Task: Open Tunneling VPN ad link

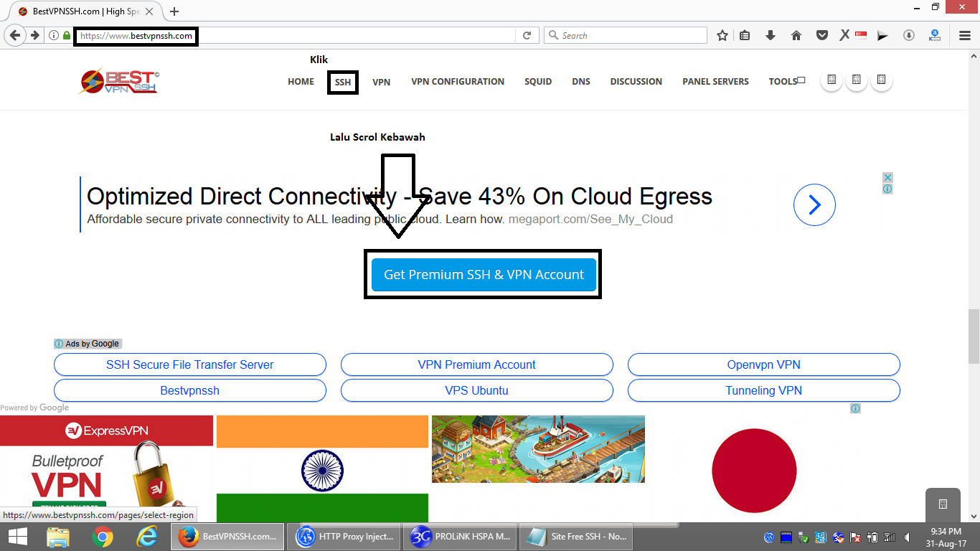Action: (x=764, y=390)
